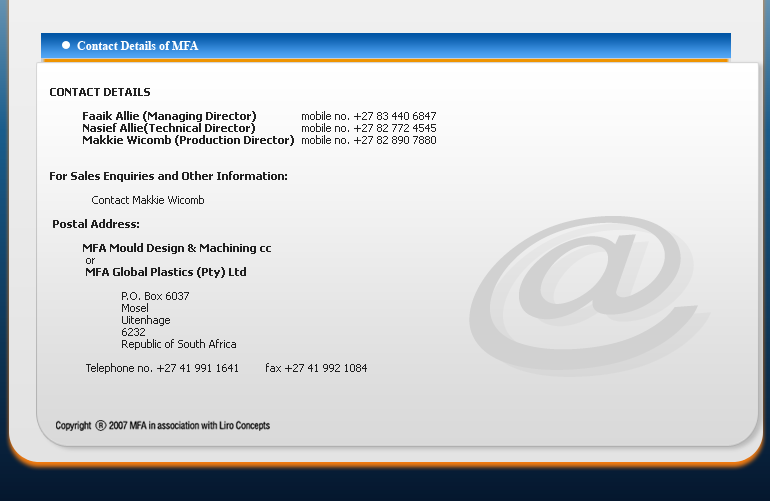Viewport: 770px width, 501px height.
Task: Click 'Makkie Wicomb (Production Director)' name
Action: pos(188,140)
